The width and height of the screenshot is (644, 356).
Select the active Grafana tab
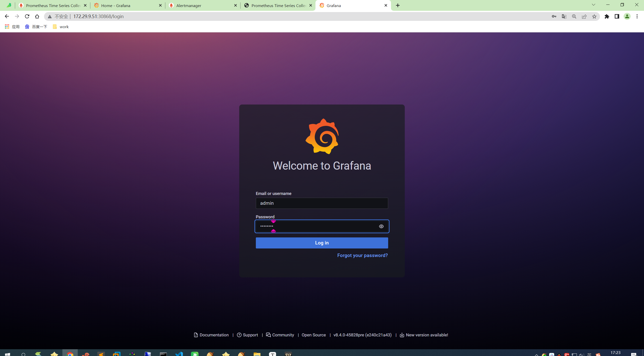[x=353, y=5]
